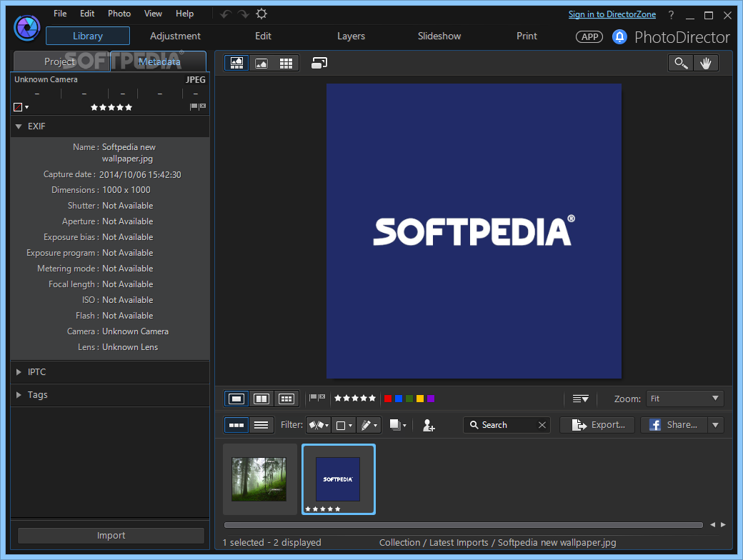
Task: Open the Share options dropdown arrow
Action: [716, 425]
